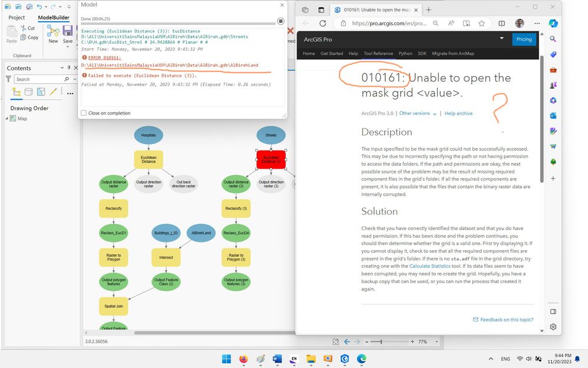Viewport: 588px width, 368px height.
Task: Open the filter funnel icon in Contents
Action: click(8, 79)
